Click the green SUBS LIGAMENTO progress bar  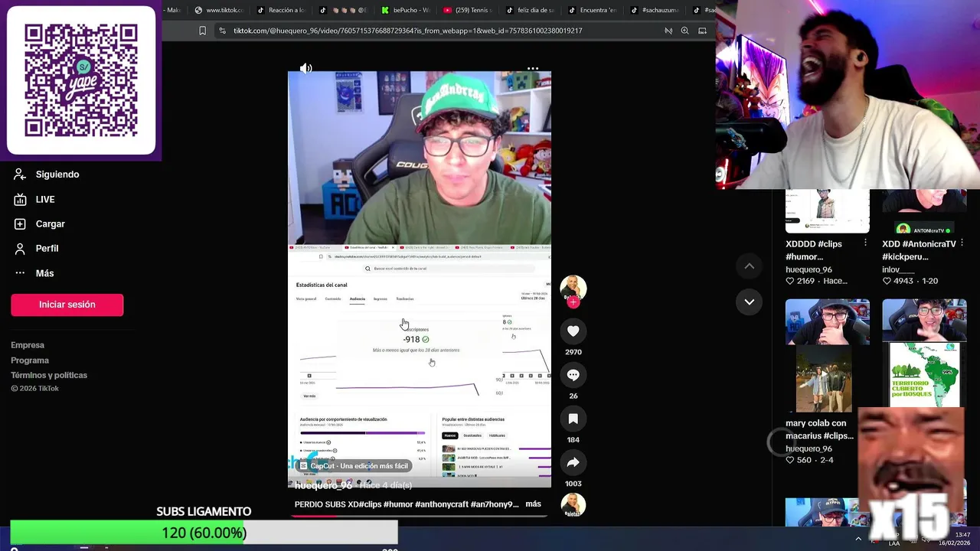point(204,533)
